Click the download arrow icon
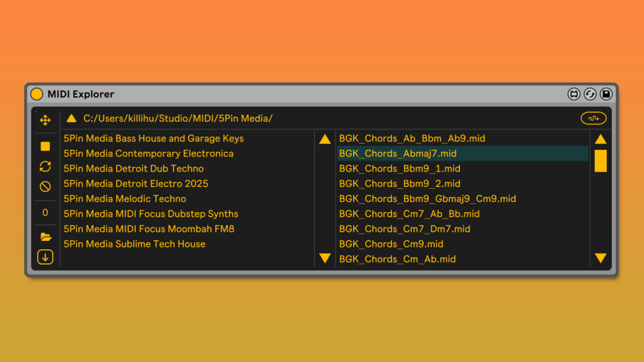 [x=45, y=258]
